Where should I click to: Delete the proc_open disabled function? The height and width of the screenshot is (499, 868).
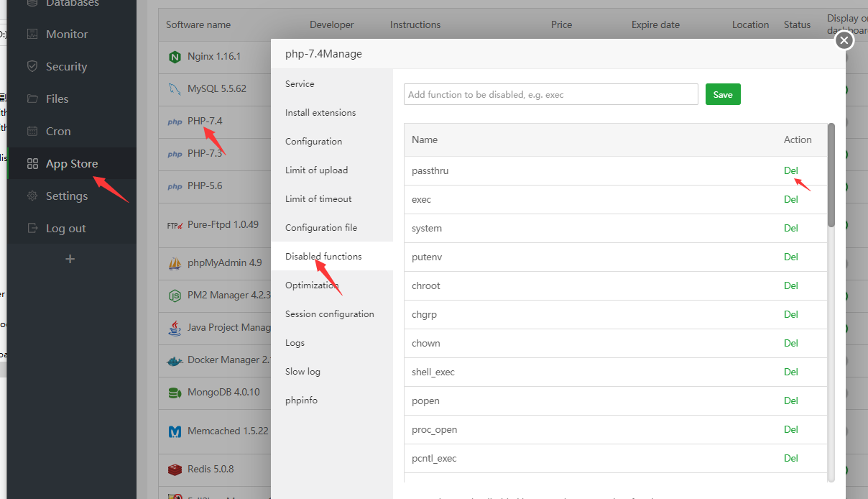point(791,429)
